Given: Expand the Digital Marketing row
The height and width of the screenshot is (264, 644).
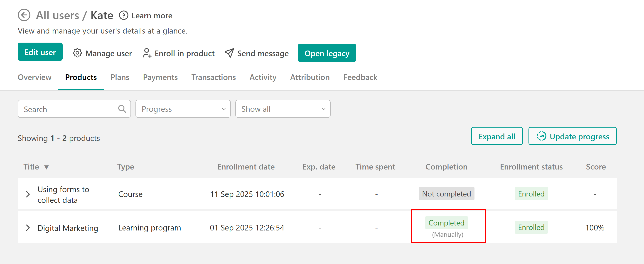Looking at the screenshot, I should pos(28,228).
